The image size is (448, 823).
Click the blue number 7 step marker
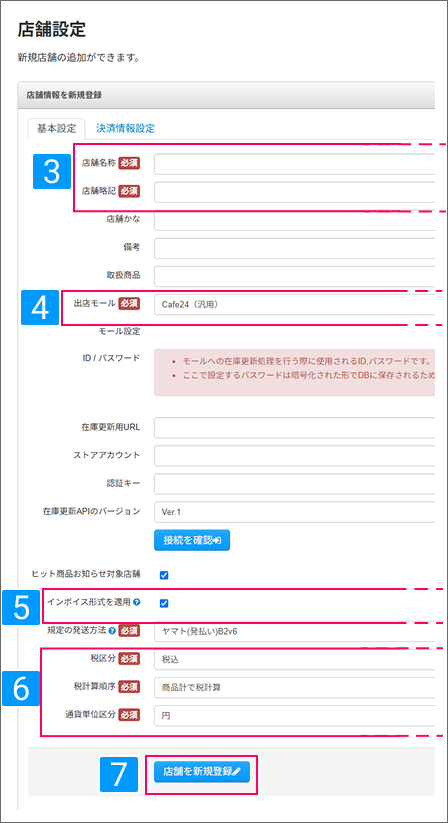click(119, 774)
